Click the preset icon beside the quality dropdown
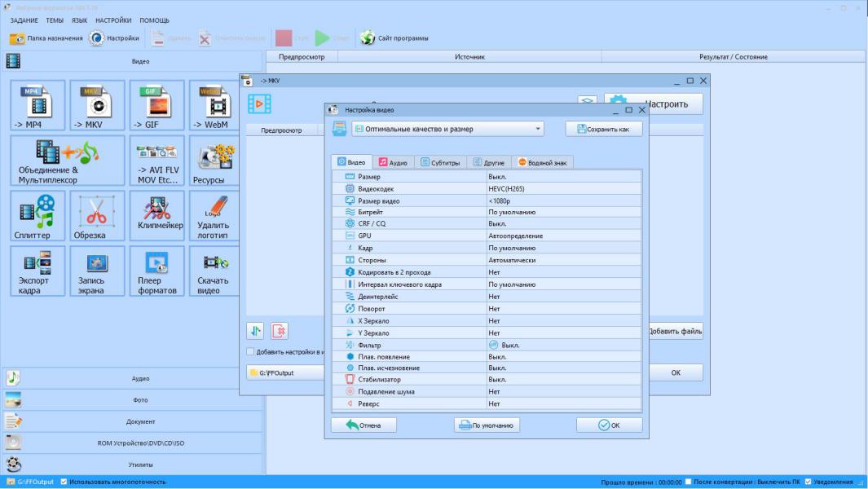Viewport: 868px width, 489px height. (x=339, y=129)
